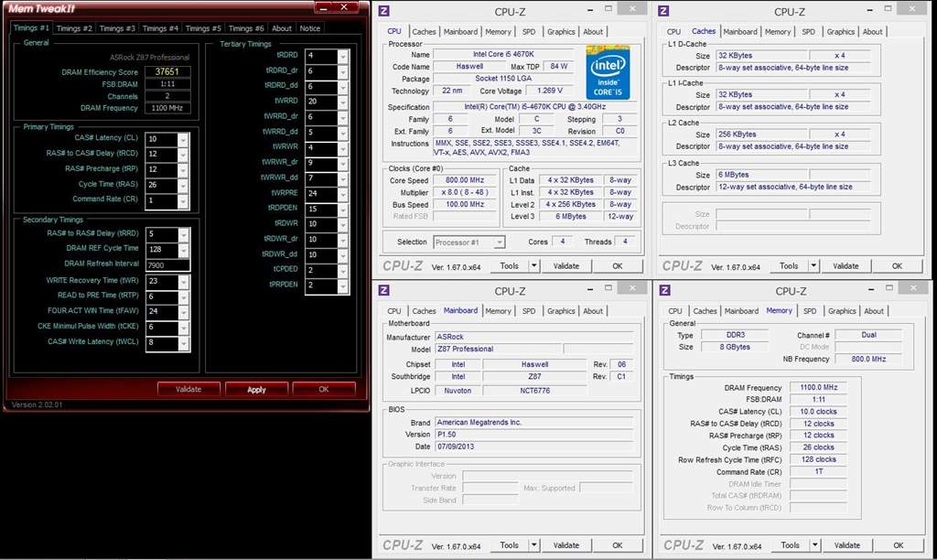Switch to the Timings #2 tab
This screenshot has width=937, height=560.
pos(74,28)
